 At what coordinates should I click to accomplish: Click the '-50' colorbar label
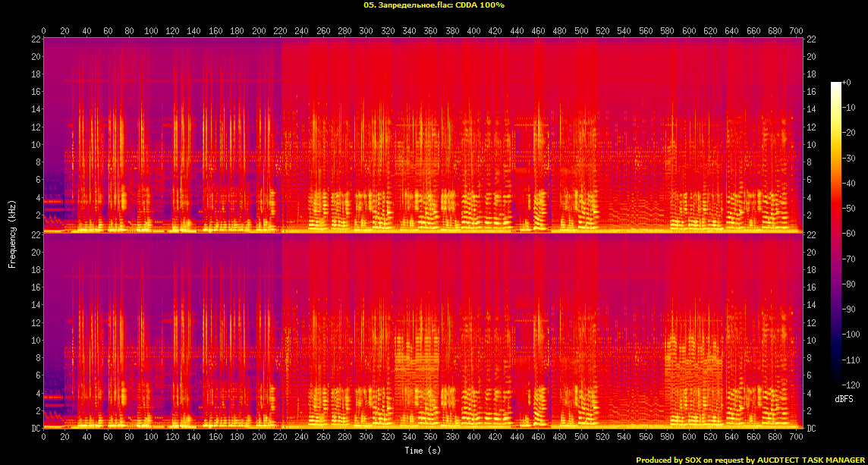tap(848, 208)
